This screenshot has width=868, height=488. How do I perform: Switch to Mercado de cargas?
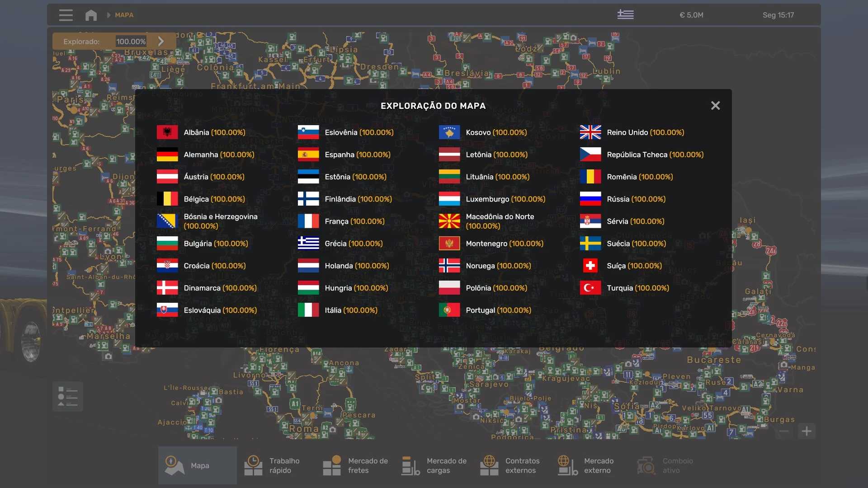point(434,465)
